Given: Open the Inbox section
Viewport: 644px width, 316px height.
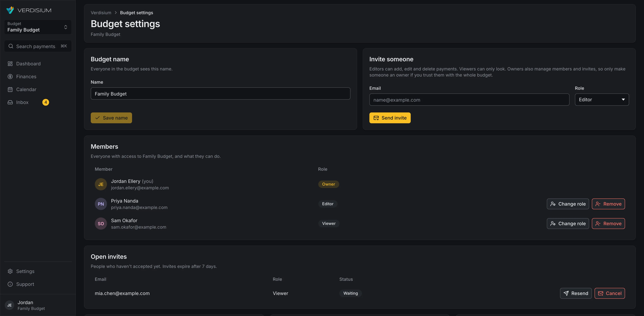Looking at the screenshot, I should [38, 102].
